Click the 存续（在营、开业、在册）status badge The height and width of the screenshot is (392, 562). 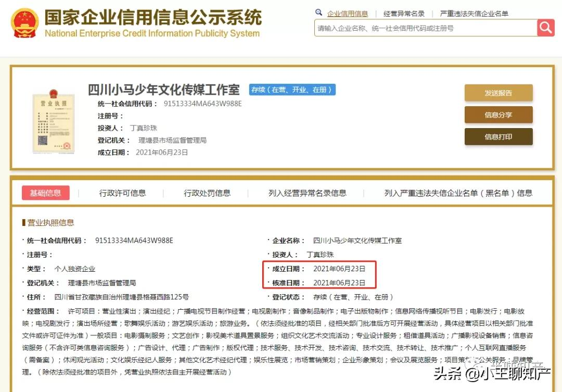(292, 90)
